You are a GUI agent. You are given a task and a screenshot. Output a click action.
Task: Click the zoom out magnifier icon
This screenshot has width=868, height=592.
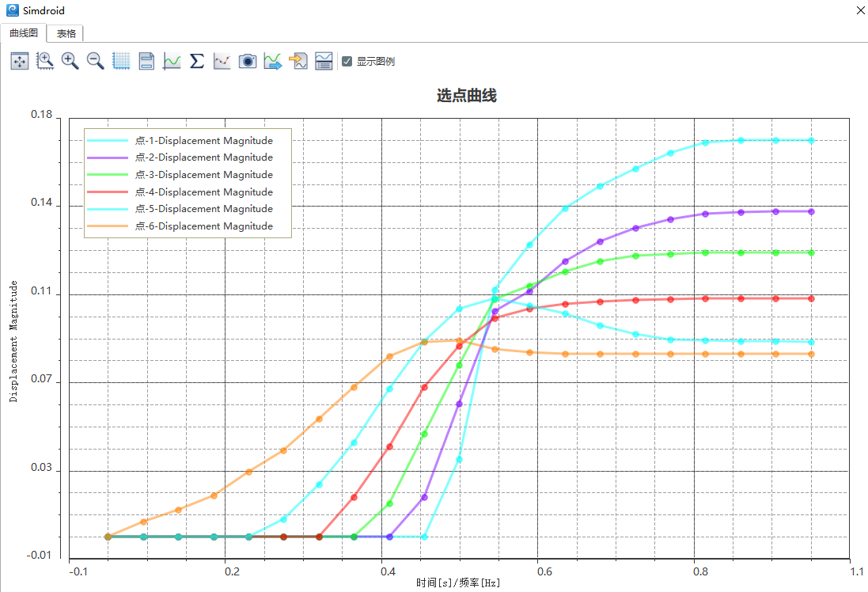coord(95,61)
